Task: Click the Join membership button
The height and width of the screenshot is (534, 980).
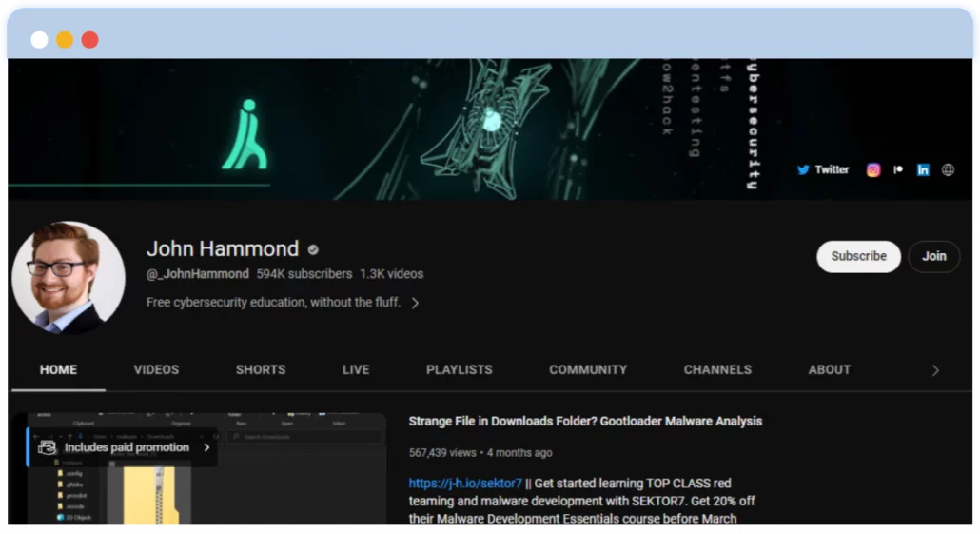Action: (x=933, y=256)
